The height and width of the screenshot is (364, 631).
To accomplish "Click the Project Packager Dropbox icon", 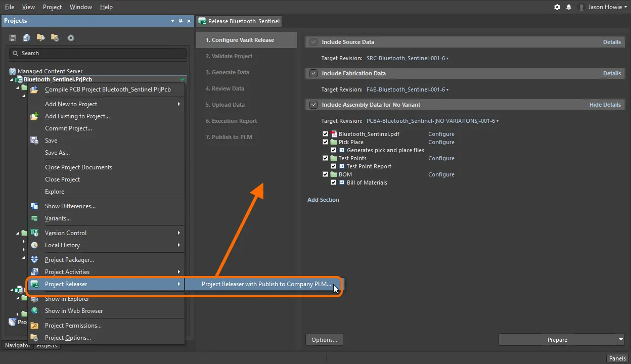I will click(x=34, y=260).
